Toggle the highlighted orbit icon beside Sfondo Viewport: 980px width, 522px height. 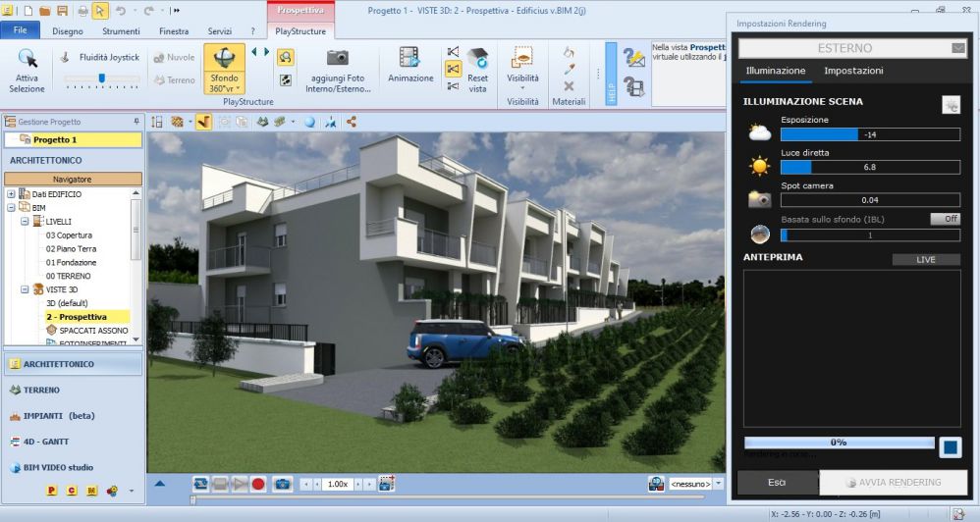(x=285, y=58)
